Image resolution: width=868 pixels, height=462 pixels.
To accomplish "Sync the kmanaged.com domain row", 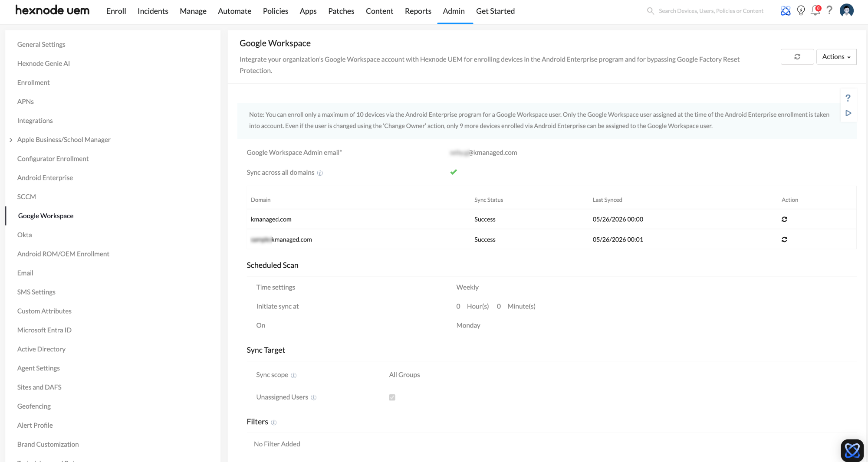I will pos(784,220).
